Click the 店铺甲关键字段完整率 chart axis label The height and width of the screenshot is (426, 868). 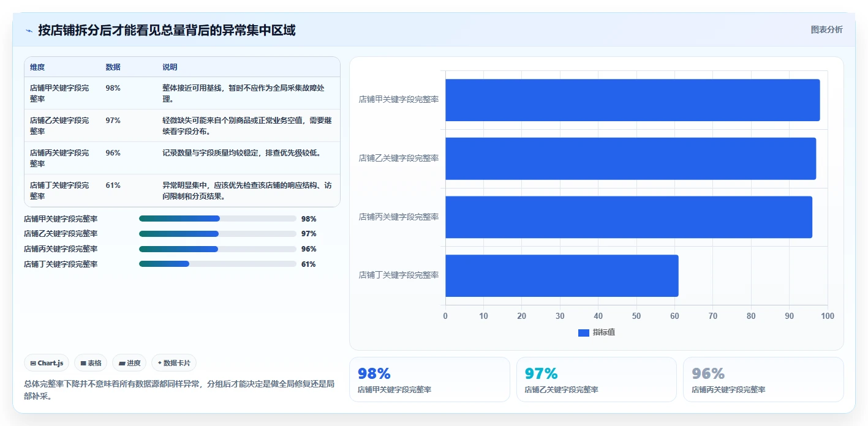click(399, 99)
